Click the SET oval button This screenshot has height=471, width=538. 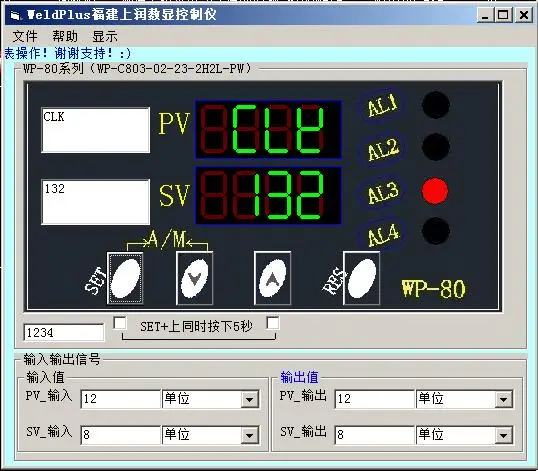click(125, 278)
